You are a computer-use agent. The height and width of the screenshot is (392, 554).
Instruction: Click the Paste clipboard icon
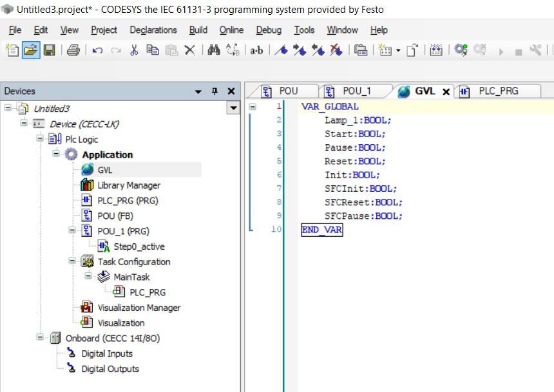coord(172,50)
